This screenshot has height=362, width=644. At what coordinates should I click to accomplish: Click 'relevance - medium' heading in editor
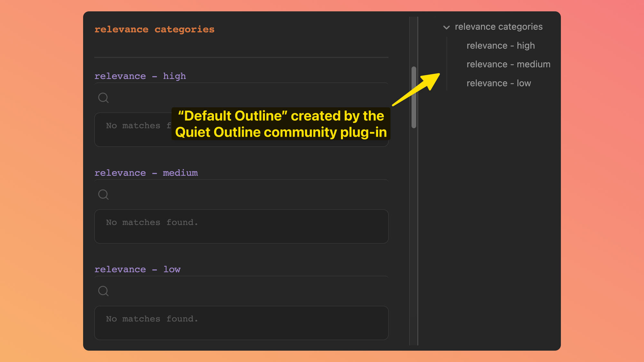(x=146, y=173)
